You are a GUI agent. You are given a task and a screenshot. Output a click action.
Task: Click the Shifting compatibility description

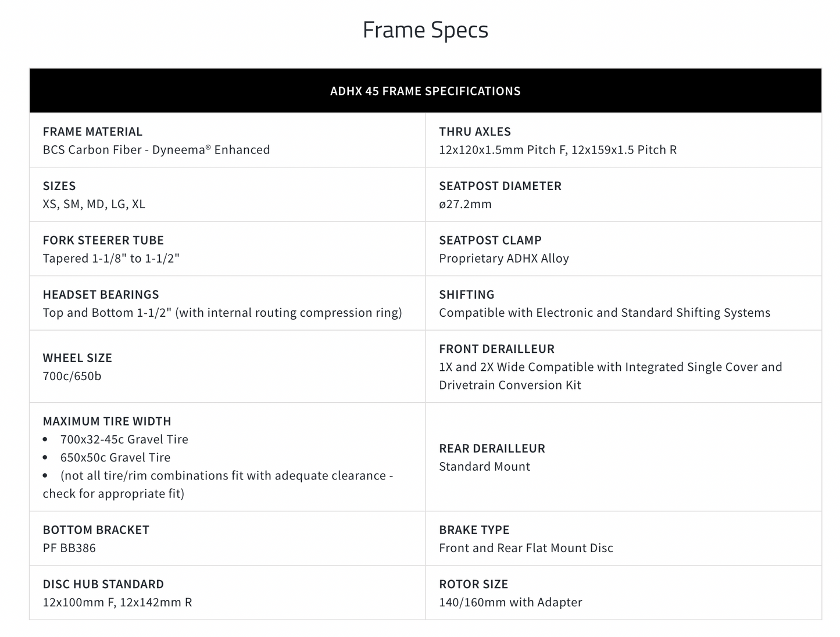tap(604, 313)
